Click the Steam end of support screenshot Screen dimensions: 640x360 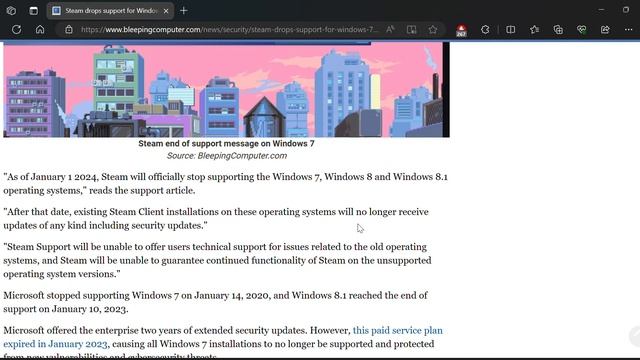226,89
